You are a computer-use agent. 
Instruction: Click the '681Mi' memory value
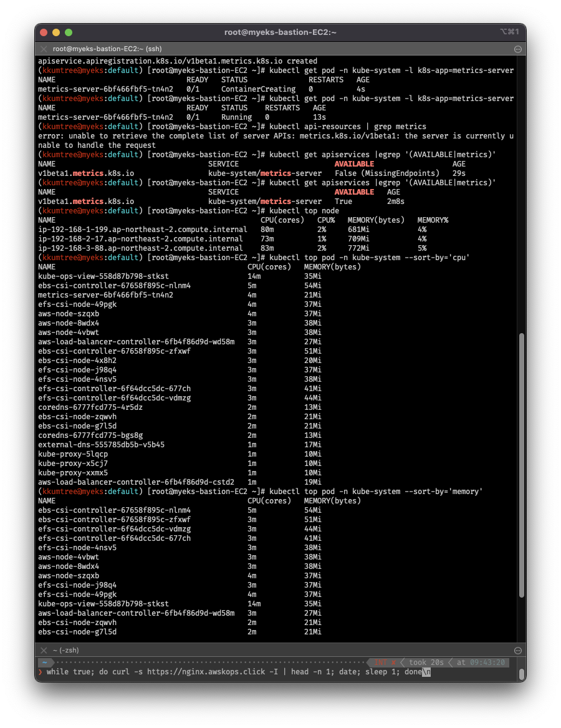pyautogui.click(x=358, y=230)
